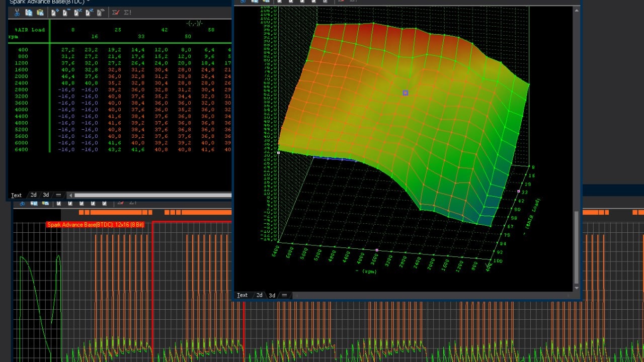The width and height of the screenshot is (644, 362).
Task: Click the greyed document icon before the sigma icons
Action: click(101, 13)
